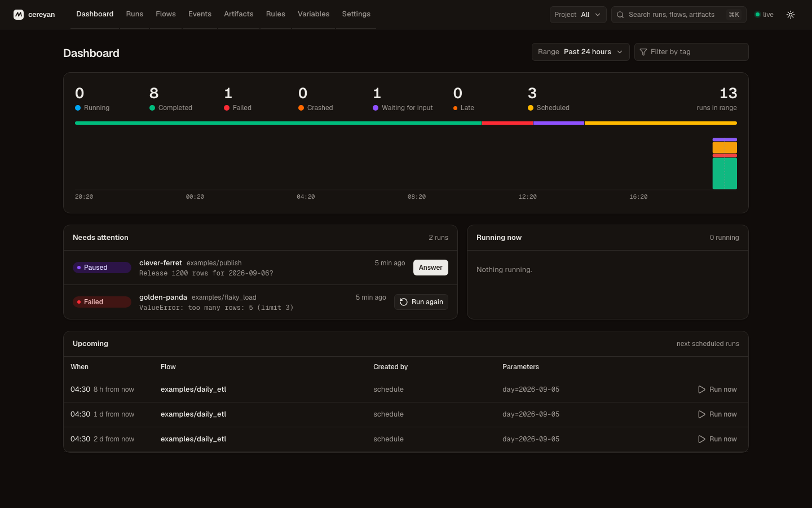The width and height of the screenshot is (812, 508).
Task: Click the search magnifier icon
Action: 620,15
